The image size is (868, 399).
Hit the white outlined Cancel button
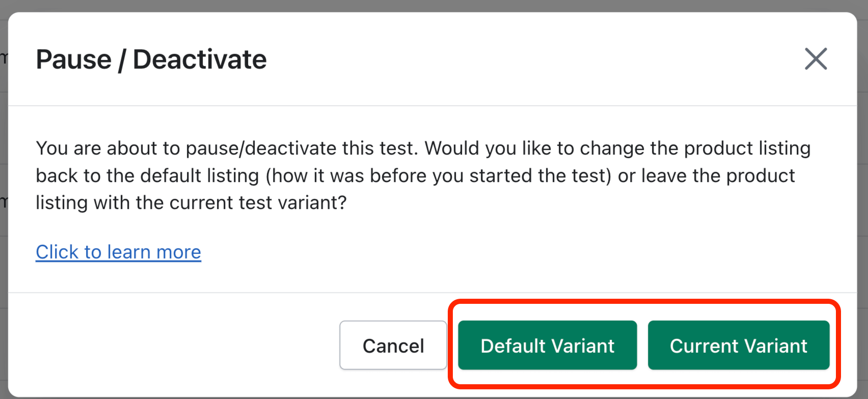pos(393,346)
